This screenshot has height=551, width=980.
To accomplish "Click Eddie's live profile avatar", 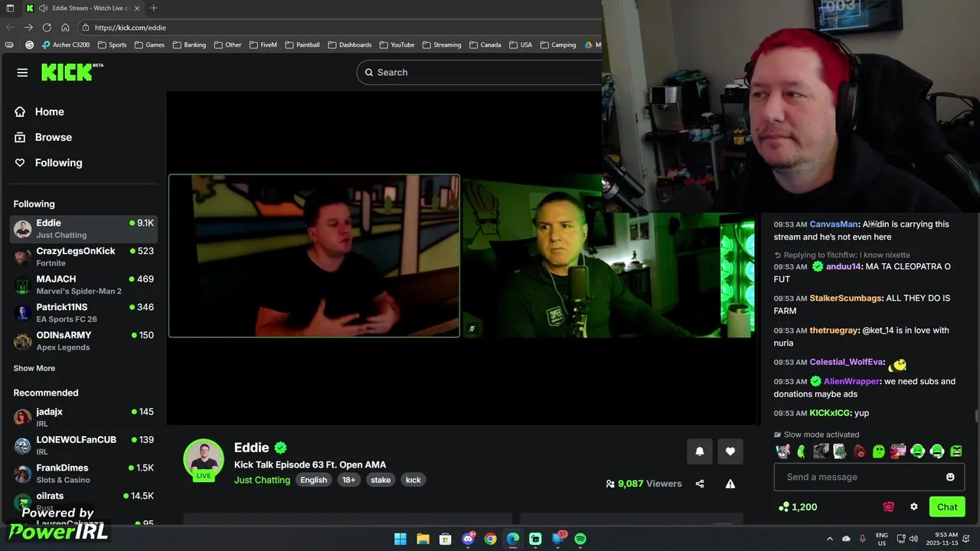I will pyautogui.click(x=203, y=459).
